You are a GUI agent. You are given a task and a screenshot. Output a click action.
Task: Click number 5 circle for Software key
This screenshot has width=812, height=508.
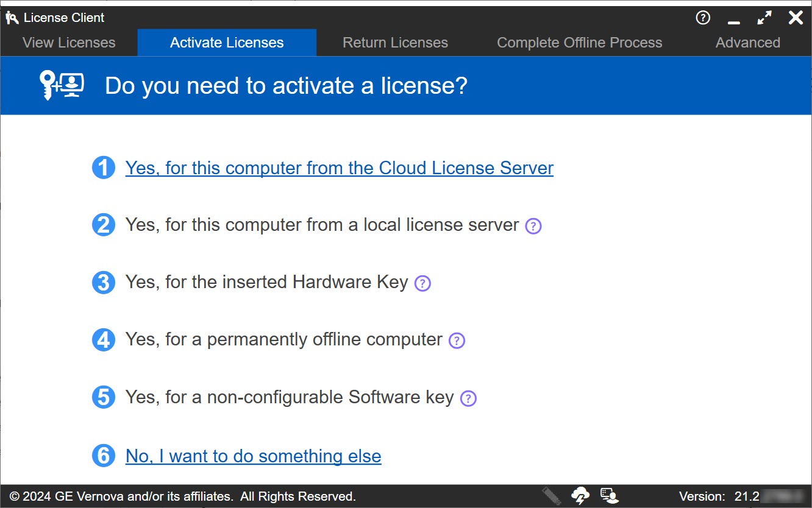104,398
